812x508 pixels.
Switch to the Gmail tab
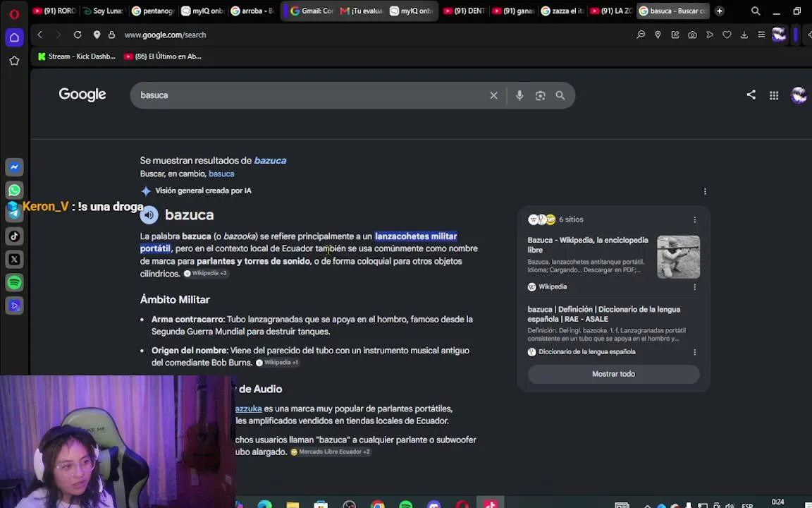pyautogui.click(x=312, y=11)
